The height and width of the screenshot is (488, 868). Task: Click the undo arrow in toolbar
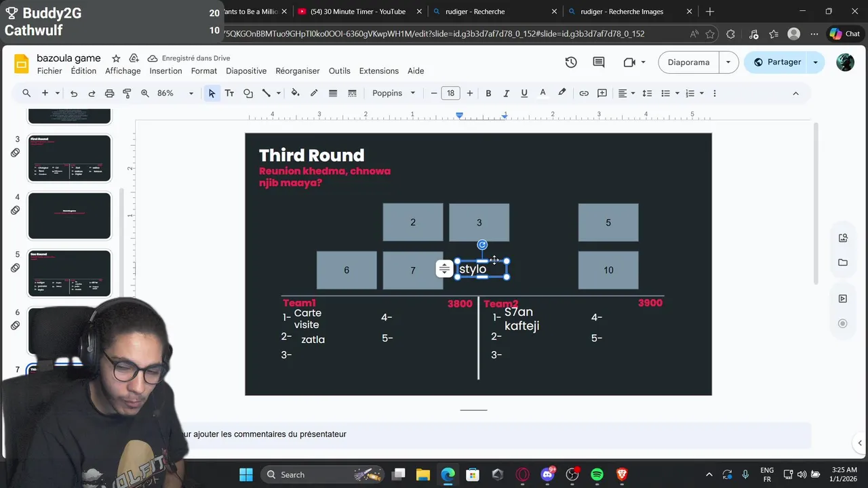pyautogui.click(x=74, y=93)
